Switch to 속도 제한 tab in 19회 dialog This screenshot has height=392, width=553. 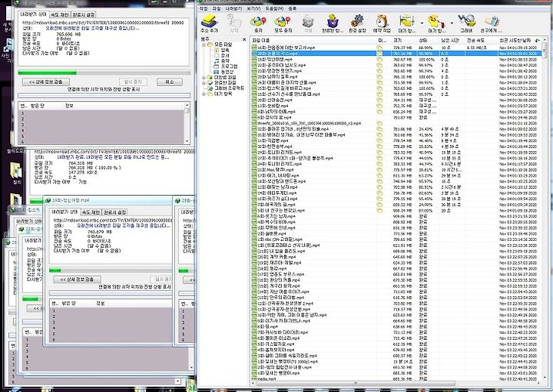91,212
